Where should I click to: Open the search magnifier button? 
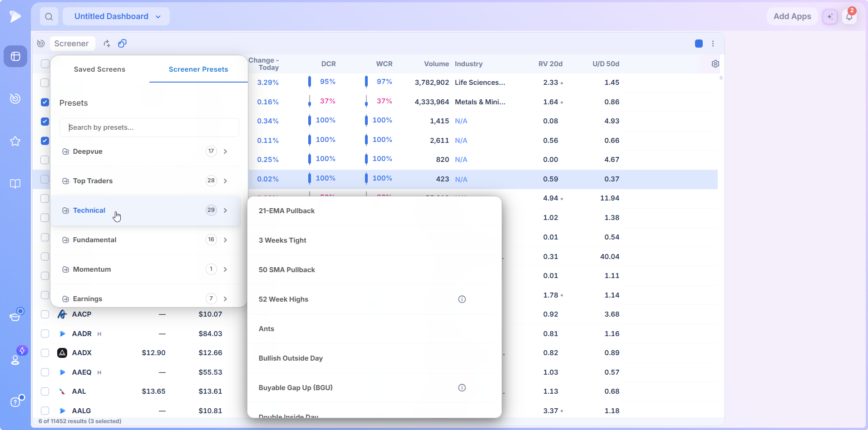coord(49,17)
